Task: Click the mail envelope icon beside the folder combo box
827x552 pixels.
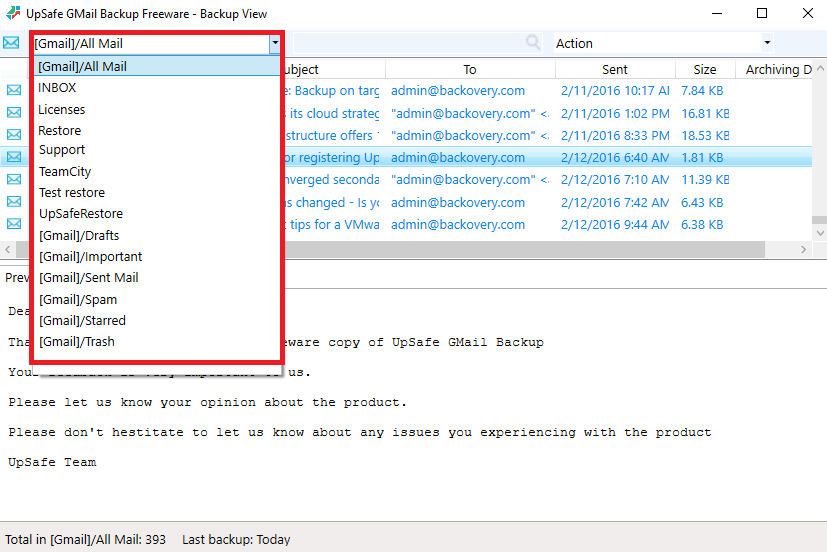Action: tap(11, 43)
